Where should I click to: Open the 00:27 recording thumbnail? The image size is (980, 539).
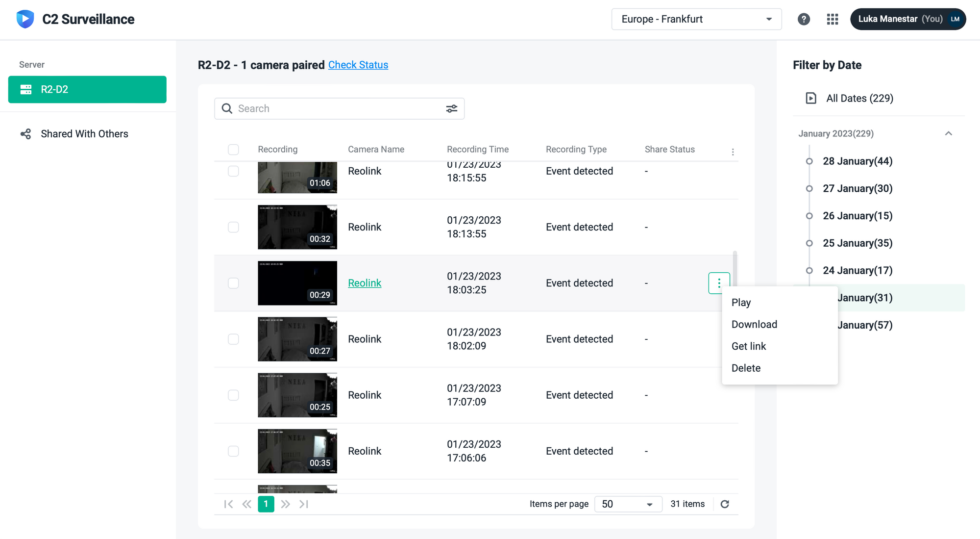click(x=297, y=339)
